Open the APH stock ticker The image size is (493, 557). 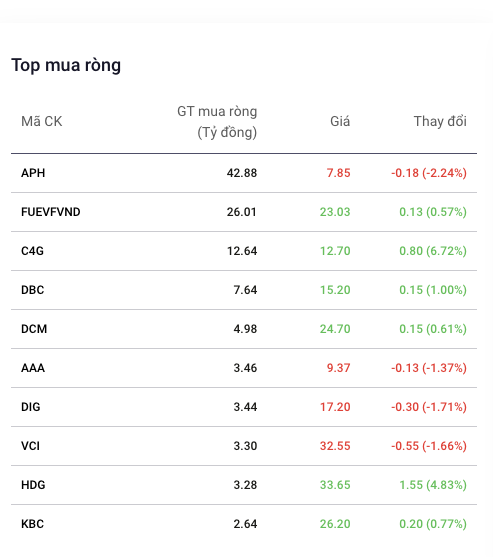point(33,173)
